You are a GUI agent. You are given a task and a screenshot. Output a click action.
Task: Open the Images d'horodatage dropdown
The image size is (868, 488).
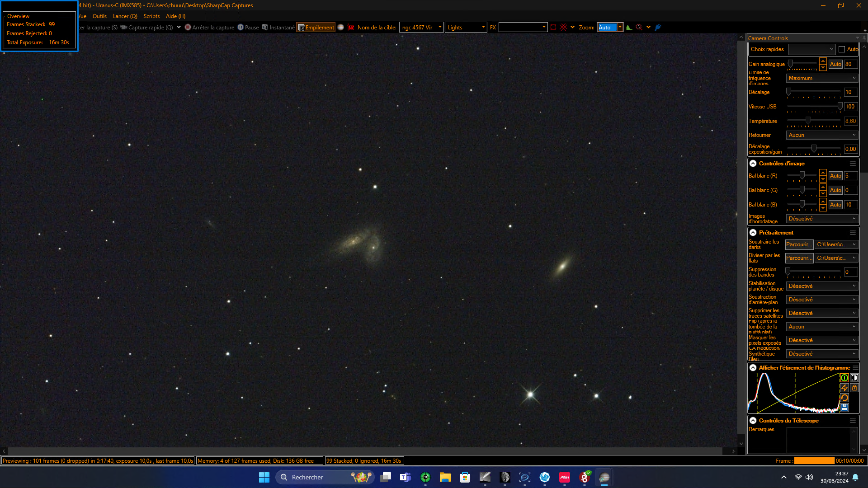[822, 219]
